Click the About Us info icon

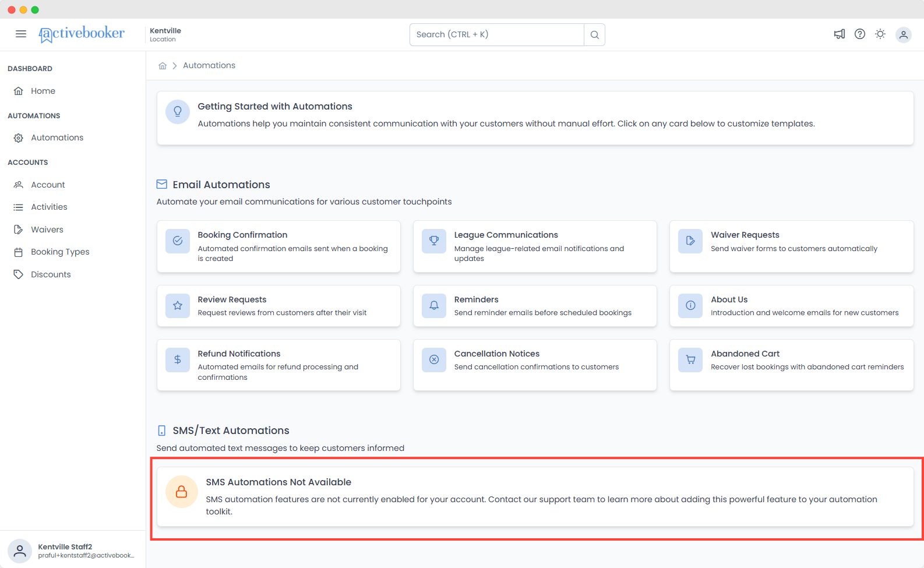tap(690, 305)
